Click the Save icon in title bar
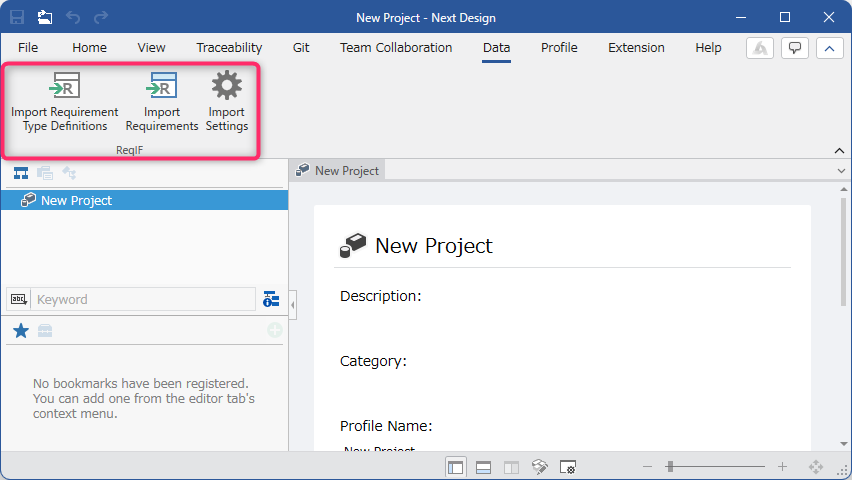 tap(17, 17)
